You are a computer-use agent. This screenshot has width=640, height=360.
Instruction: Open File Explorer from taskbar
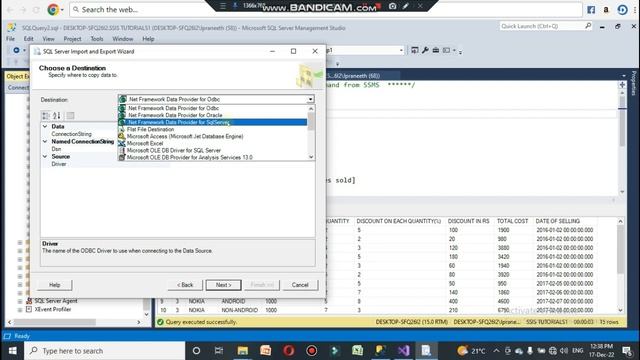[x=242, y=351]
